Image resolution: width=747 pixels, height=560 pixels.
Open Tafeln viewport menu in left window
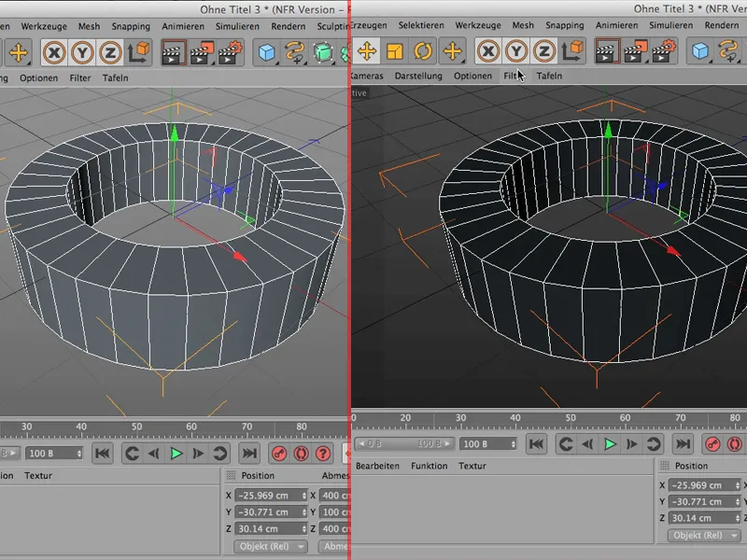tap(115, 77)
